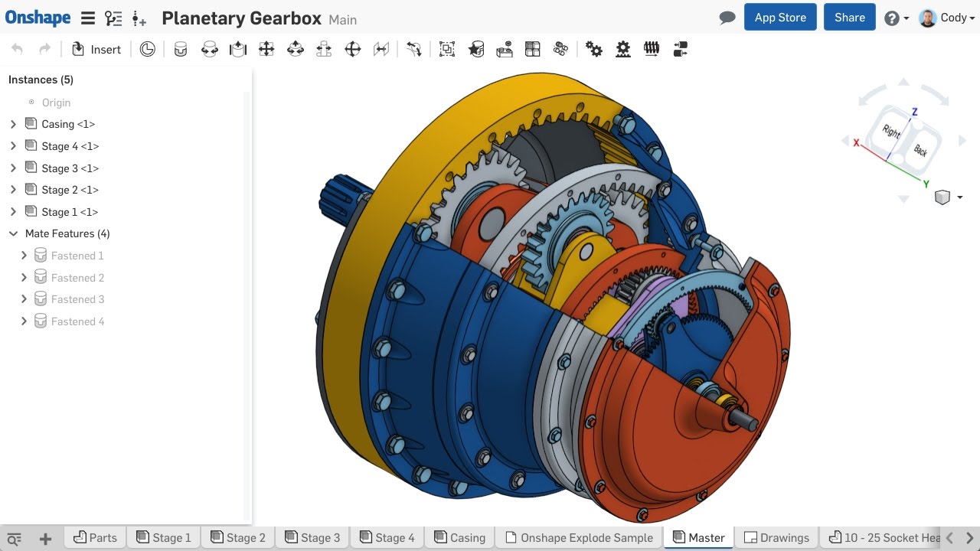The width and height of the screenshot is (980, 551).
Task: Click the Right face on view cube
Action: [x=892, y=131]
